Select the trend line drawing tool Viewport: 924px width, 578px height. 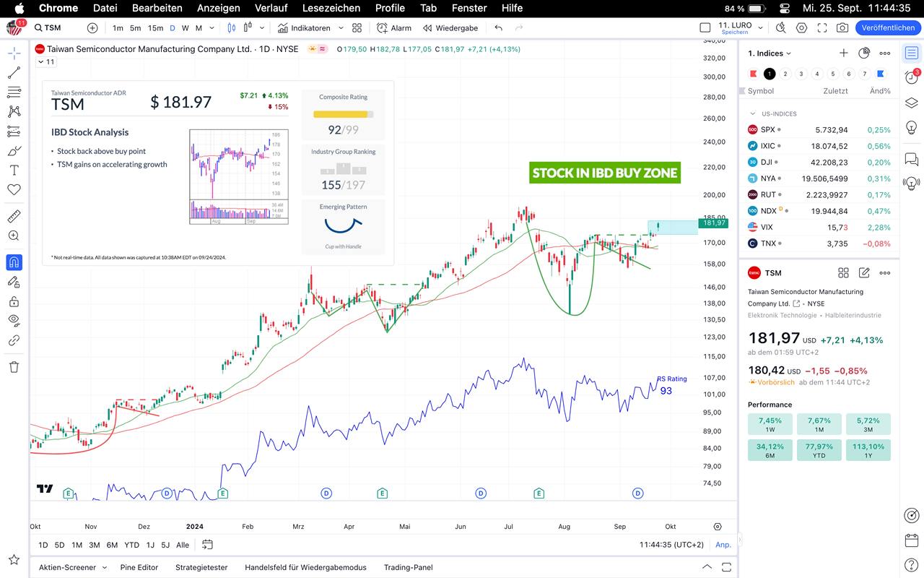[x=14, y=73]
